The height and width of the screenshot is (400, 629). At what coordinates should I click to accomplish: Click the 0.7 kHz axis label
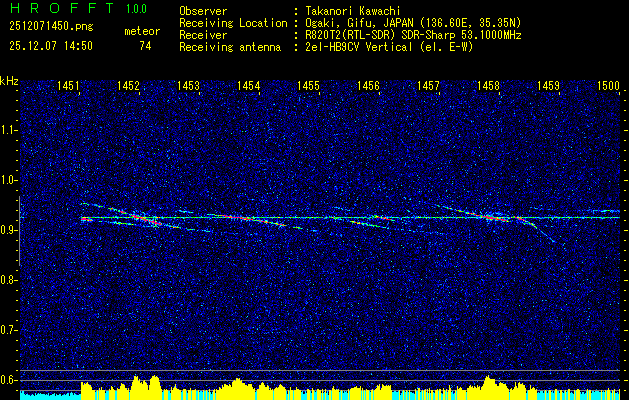pos(9,330)
